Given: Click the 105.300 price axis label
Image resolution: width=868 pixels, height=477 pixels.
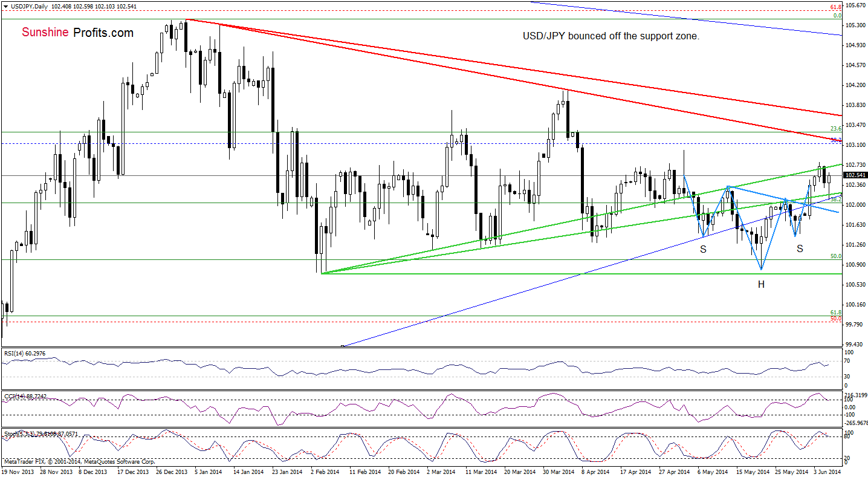Looking at the screenshot, I should pyautogui.click(x=855, y=25).
